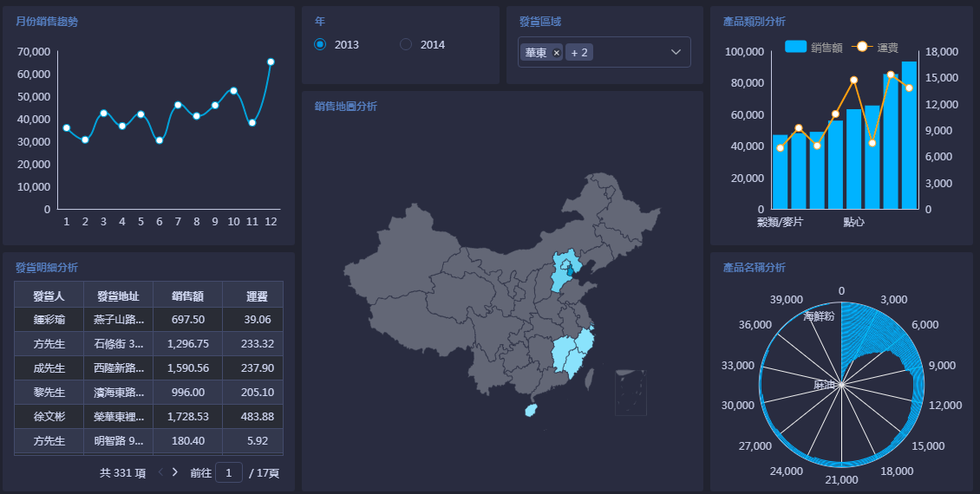This screenshot has width=980, height=494.
Task: Toggle the 銷售額 series in chart legend
Action: pyautogui.click(x=795, y=47)
